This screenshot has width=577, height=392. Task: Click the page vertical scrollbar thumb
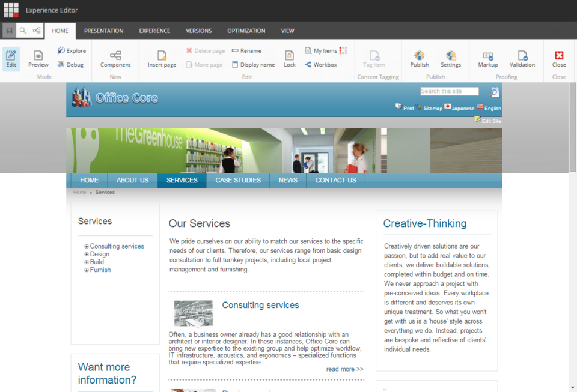click(x=573, y=127)
